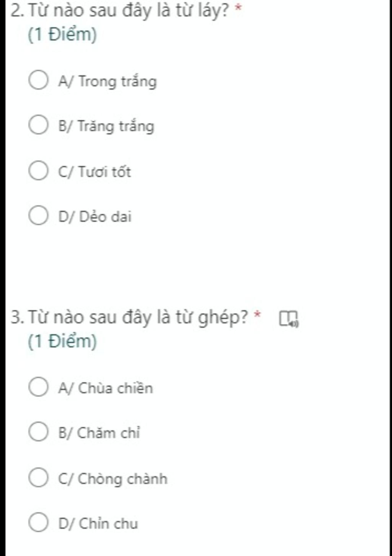The width and height of the screenshot is (392, 556).
Task: Click the '(1 Điểm)' text under question 3
Action: click(x=62, y=341)
